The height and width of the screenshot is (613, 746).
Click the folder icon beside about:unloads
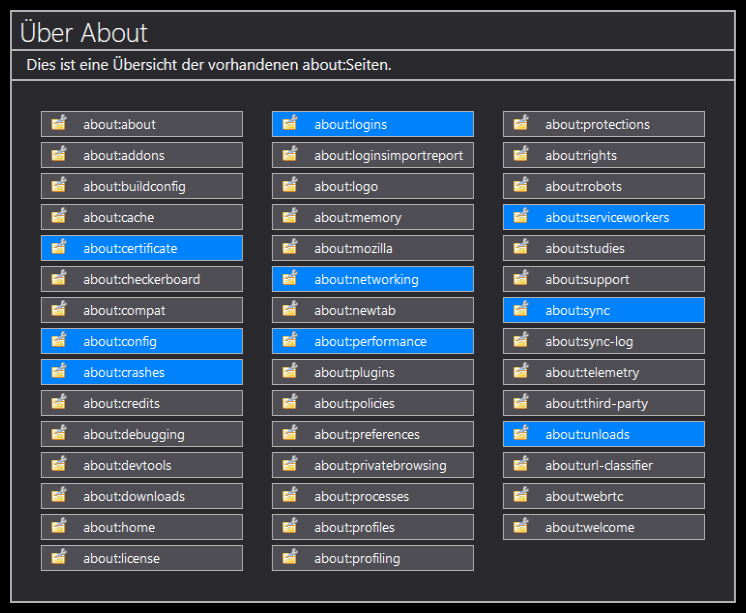click(x=521, y=433)
